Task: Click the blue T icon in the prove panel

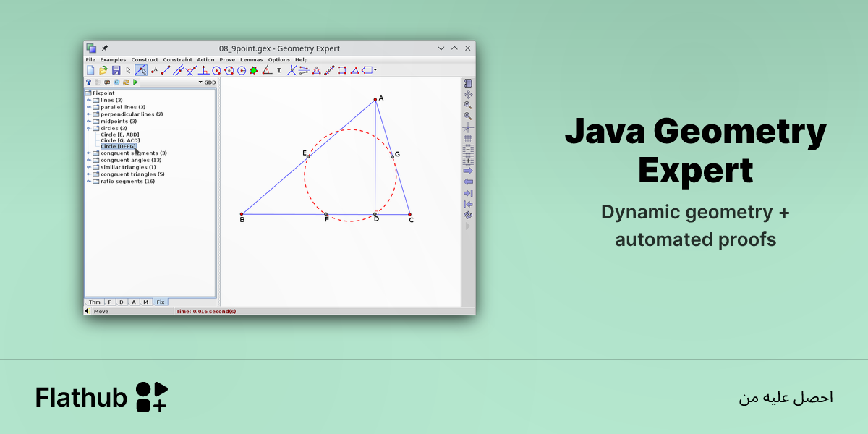Action: [88, 82]
